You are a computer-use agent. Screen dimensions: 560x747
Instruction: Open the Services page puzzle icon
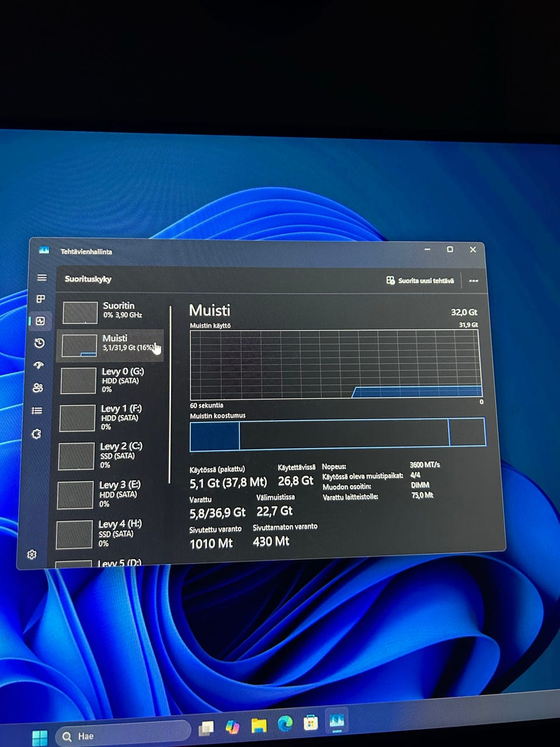click(x=36, y=434)
